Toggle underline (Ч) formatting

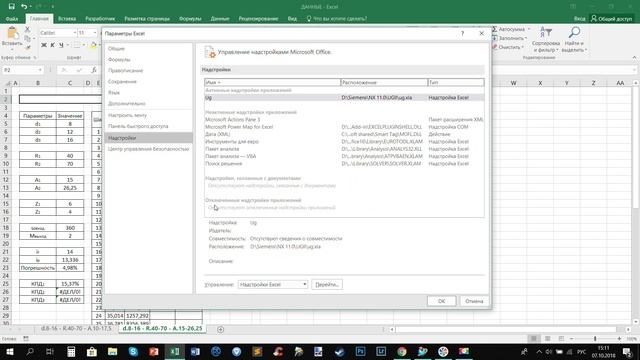coord(61,45)
